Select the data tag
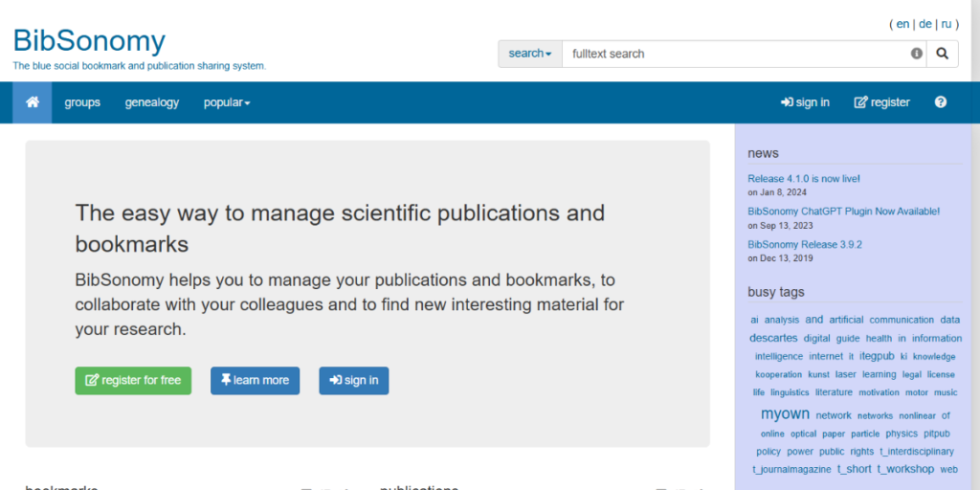The width and height of the screenshot is (980, 490). (950, 320)
